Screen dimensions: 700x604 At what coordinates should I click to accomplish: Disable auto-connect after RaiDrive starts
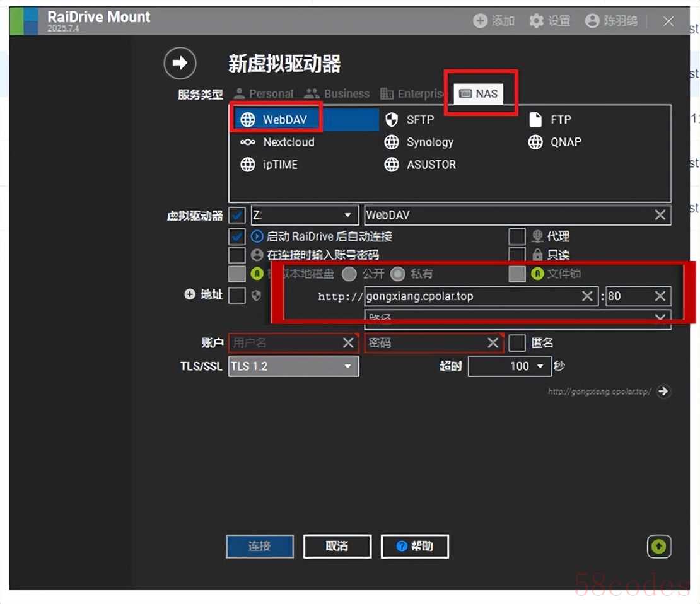(x=237, y=236)
